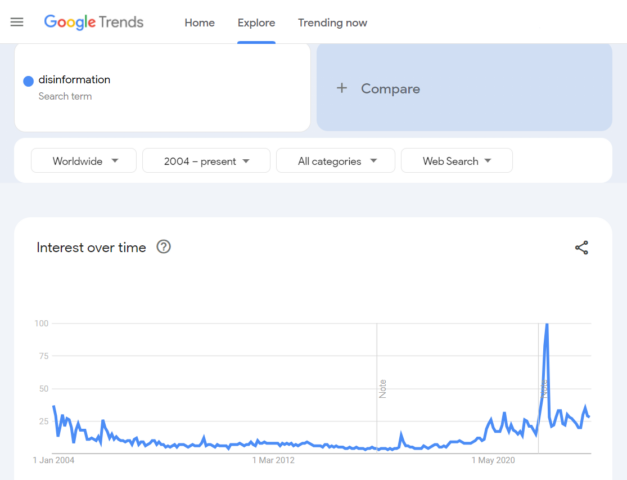Click the Google Trends logo
Viewport: 627px width, 480px height.
coord(94,22)
